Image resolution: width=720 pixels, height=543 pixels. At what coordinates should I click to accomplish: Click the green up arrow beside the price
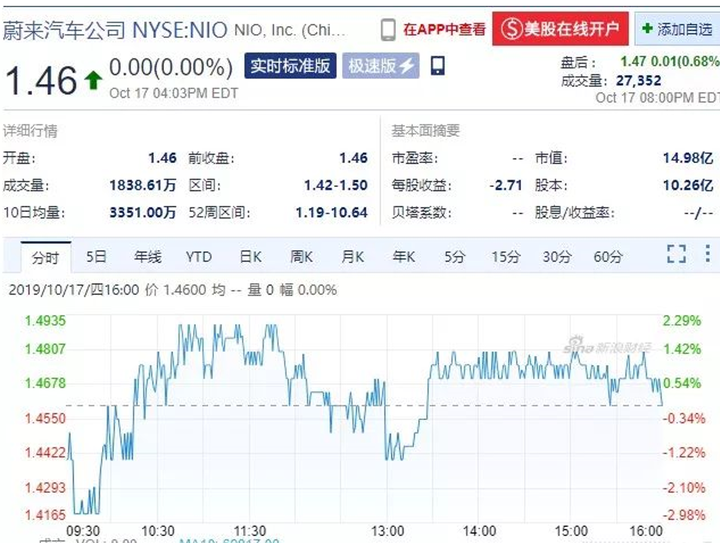93,80
